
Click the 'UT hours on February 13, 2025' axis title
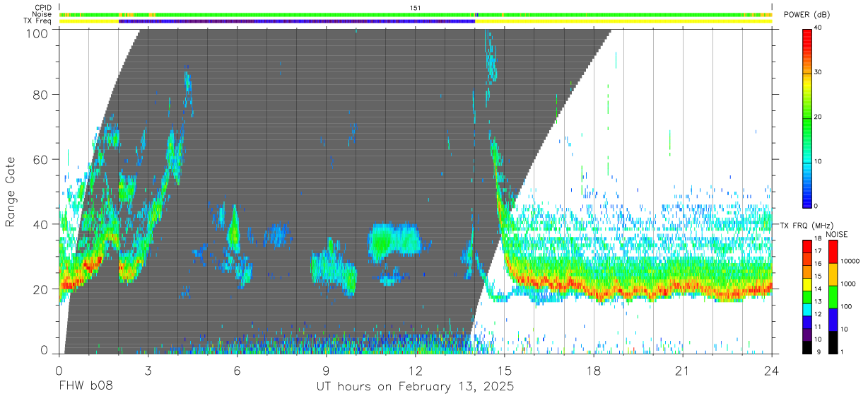pyautogui.click(x=415, y=387)
